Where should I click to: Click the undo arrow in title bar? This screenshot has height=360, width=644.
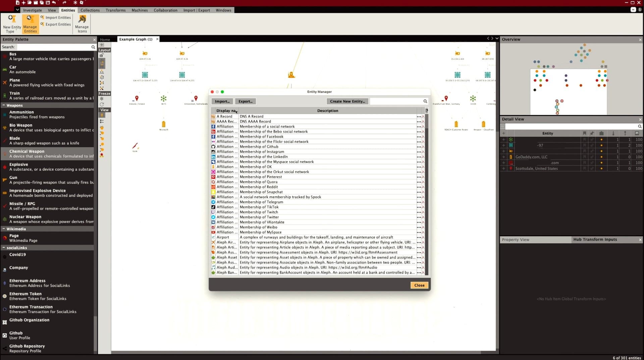click(54, 2)
